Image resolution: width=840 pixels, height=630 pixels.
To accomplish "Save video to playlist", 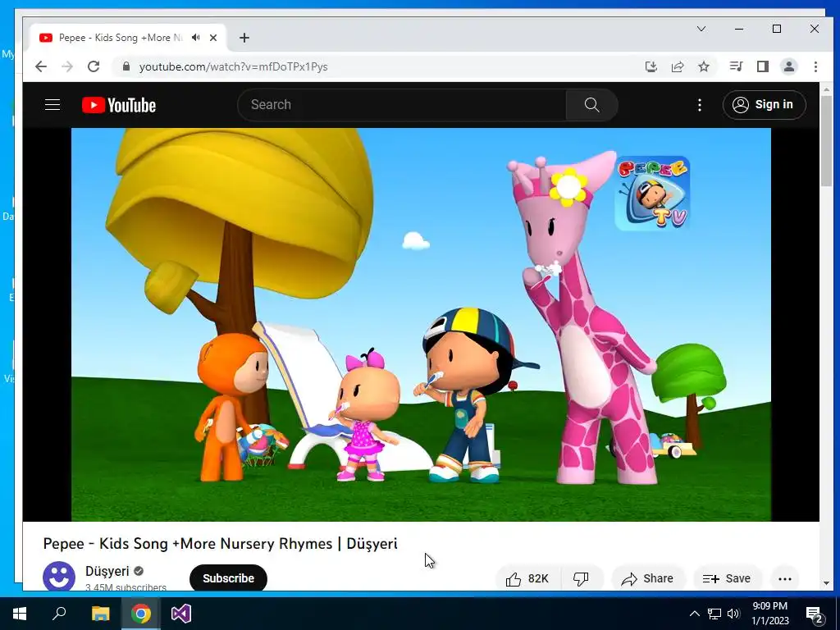I will [727, 578].
